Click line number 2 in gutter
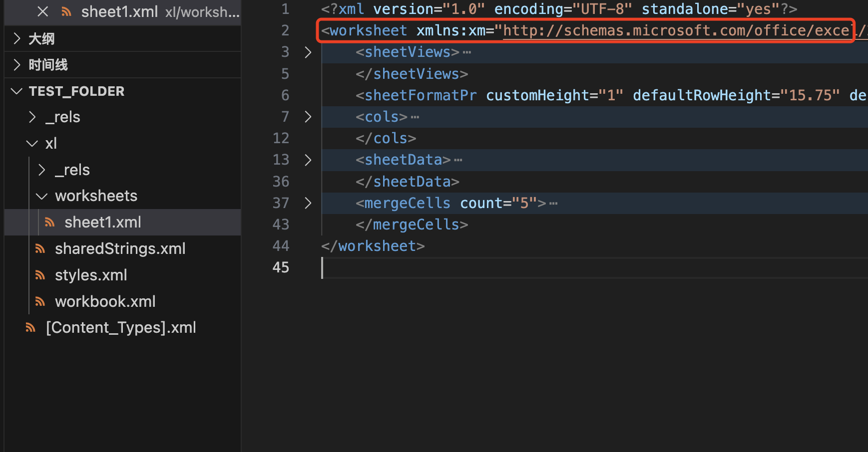 click(x=285, y=30)
